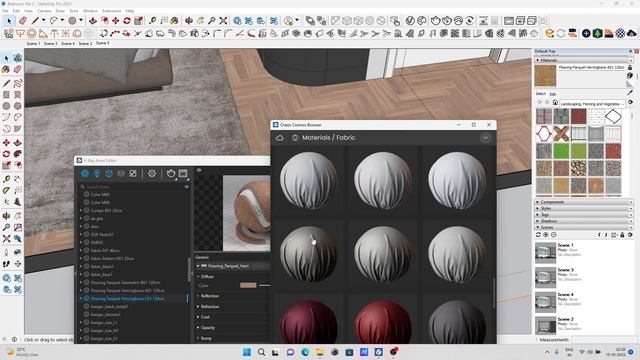The height and width of the screenshot is (360, 640).
Task: Select the Orbit tool in top toolbar
Action: tap(189, 20)
